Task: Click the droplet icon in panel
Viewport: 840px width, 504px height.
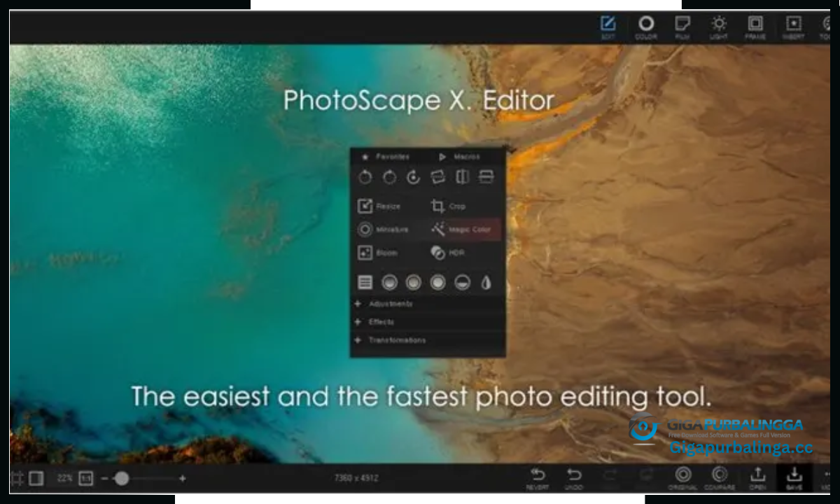Action: pos(486,282)
